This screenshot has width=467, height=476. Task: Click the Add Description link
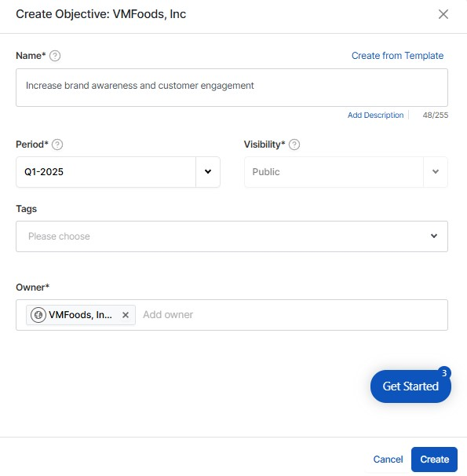point(375,115)
